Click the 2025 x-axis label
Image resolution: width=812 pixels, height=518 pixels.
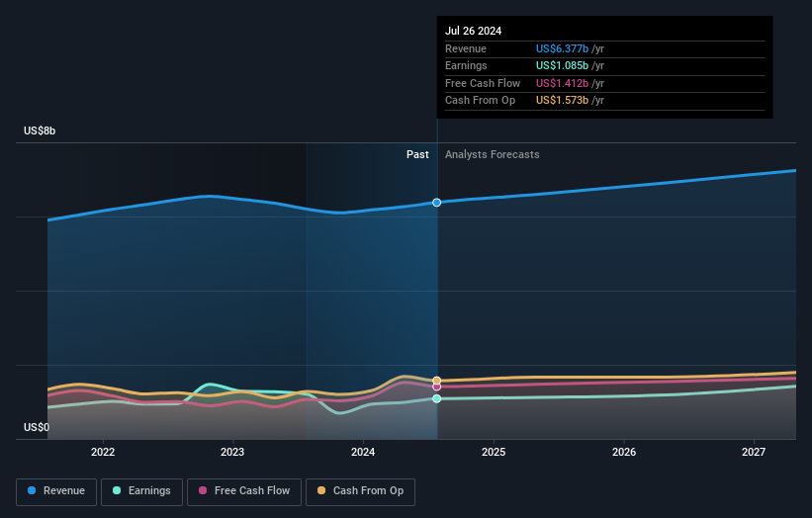click(x=494, y=452)
